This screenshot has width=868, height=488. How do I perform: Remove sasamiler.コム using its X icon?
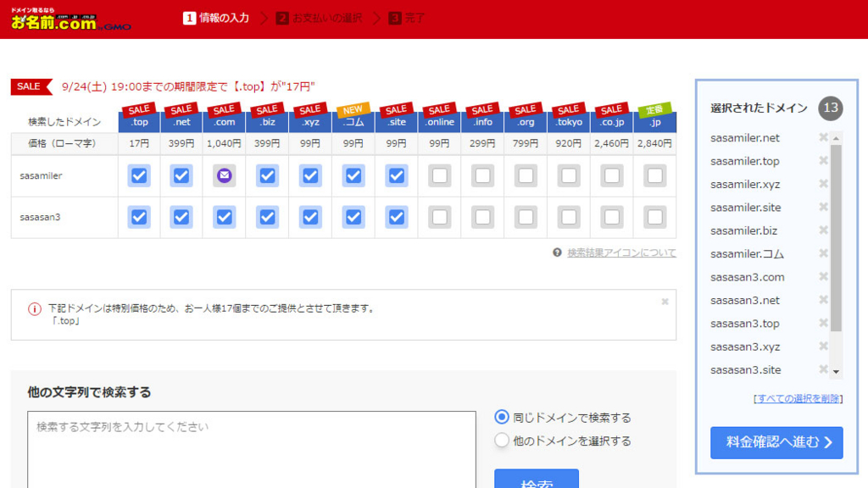click(x=822, y=252)
